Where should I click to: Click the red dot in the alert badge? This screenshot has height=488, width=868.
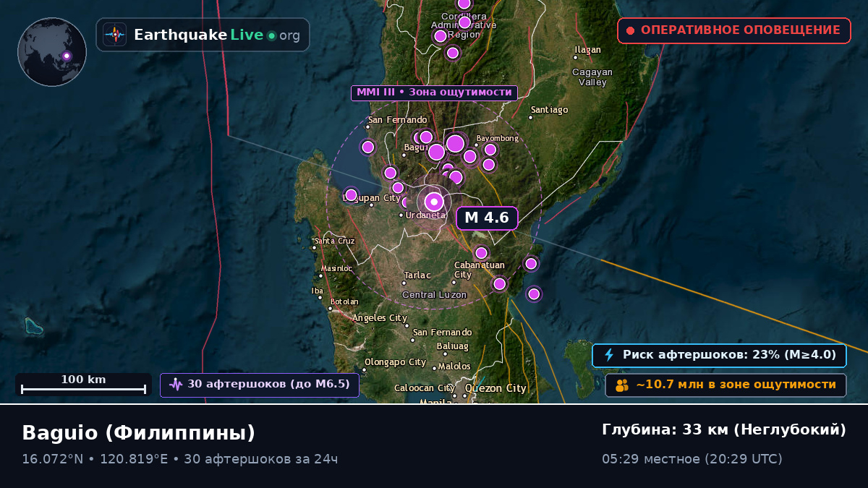pyautogui.click(x=630, y=30)
